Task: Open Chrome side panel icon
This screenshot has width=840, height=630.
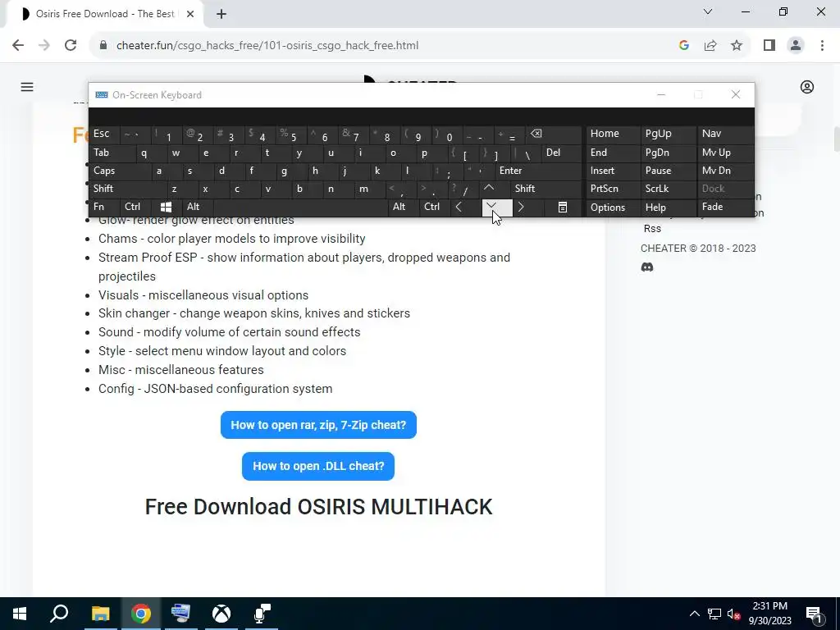Action: click(769, 46)
